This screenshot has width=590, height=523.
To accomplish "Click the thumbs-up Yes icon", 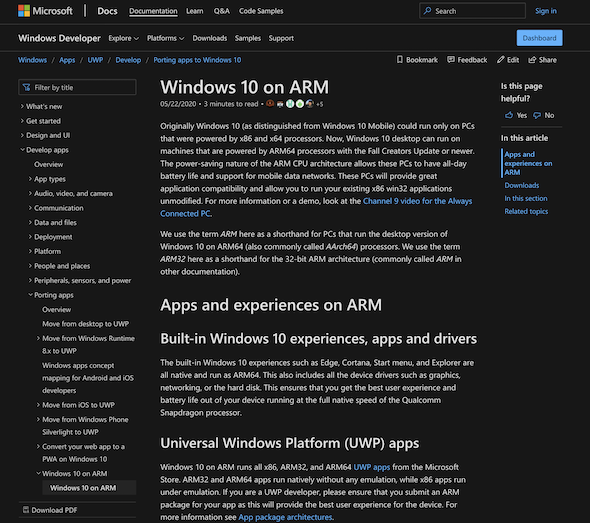I will [x=509, y=115].
